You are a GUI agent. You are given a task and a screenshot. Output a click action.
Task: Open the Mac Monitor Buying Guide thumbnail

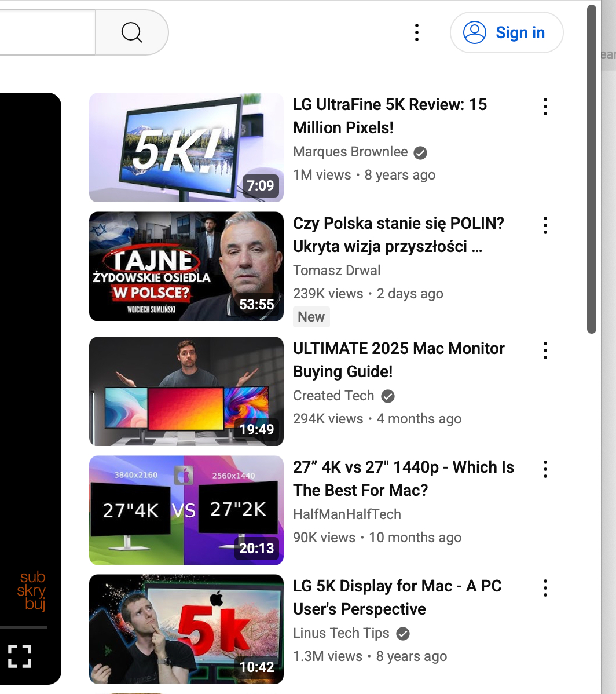[x=186, y=391]
